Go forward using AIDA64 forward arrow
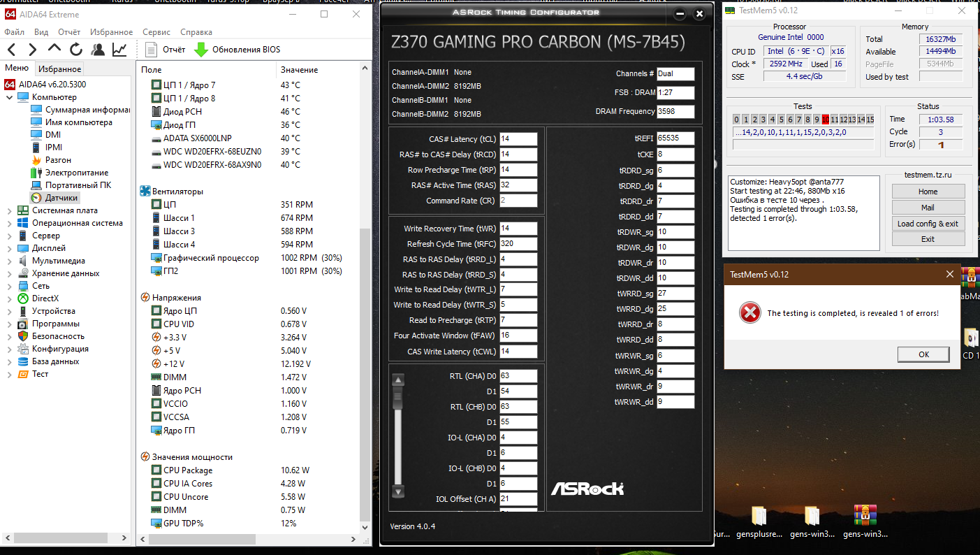The height and width of the screenshot is (555, 980). point(33,50)
